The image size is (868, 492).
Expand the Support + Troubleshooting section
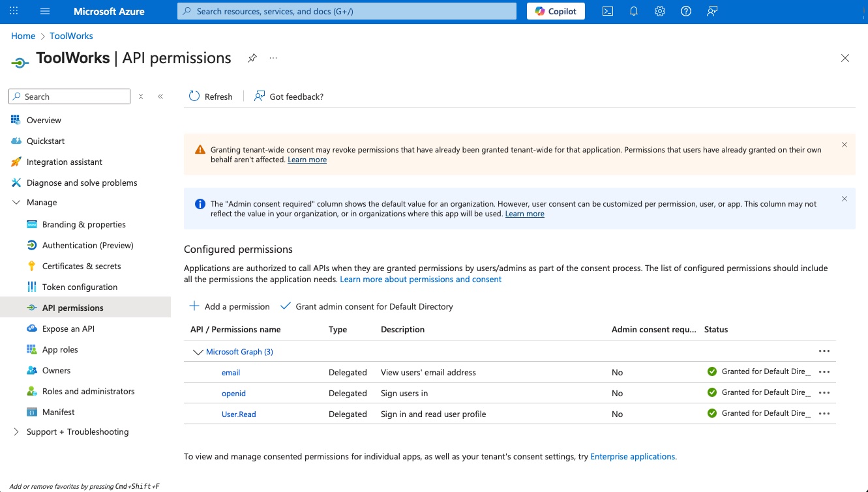[x=78, y=431]
